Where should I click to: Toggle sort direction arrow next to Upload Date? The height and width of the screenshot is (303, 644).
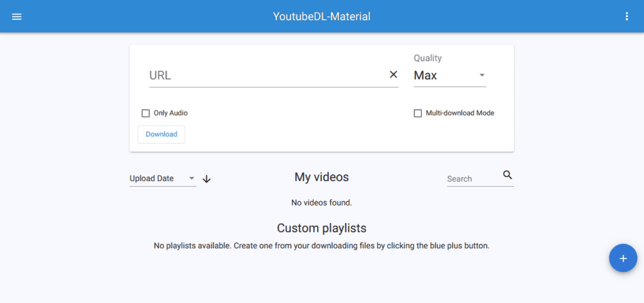point(206,179)
